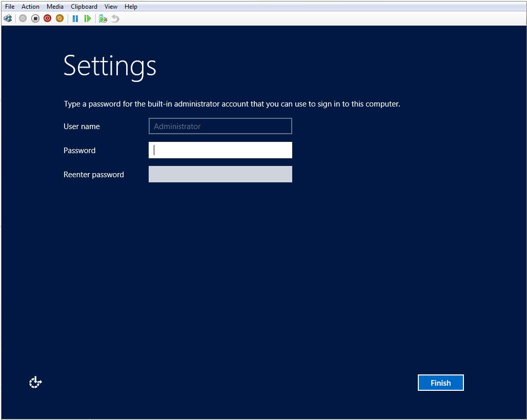The width and height of the screenshot is (527, 420).
Task: Open the View menu
Action: tap(111, 7)
